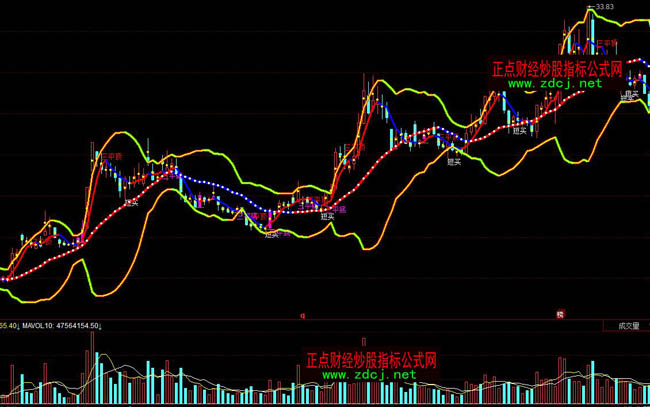Viewport: 650px width, 407px height.
Task: Click the 短买 label under 正点财经 top watermark
Action: click(519, 130)
